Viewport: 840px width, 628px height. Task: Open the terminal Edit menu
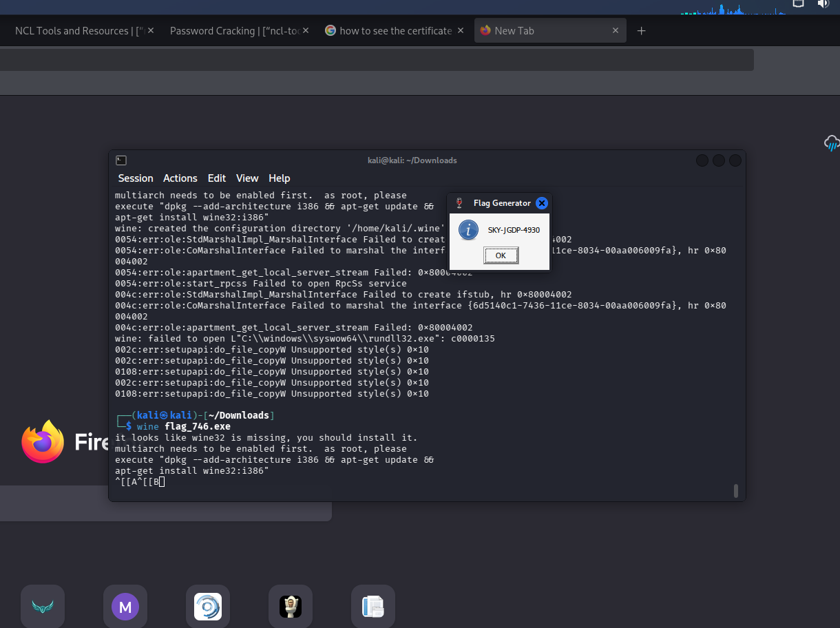tap(217, 178)
